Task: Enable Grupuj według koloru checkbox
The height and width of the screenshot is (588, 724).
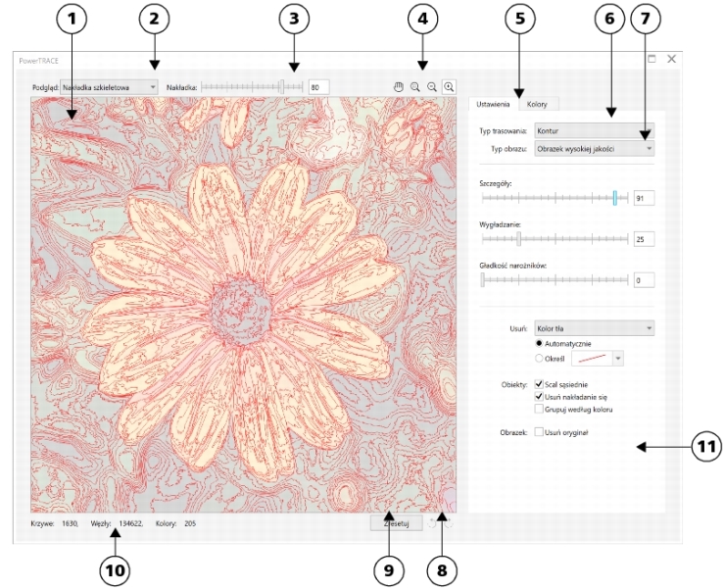Action: (x=538, y=408)
